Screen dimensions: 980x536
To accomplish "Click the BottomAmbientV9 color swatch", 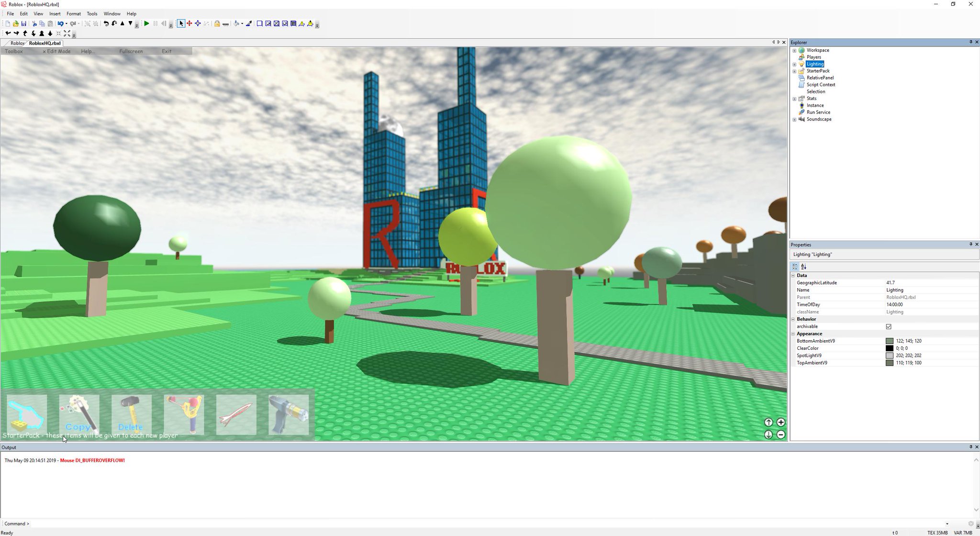I will pos(890,341).
